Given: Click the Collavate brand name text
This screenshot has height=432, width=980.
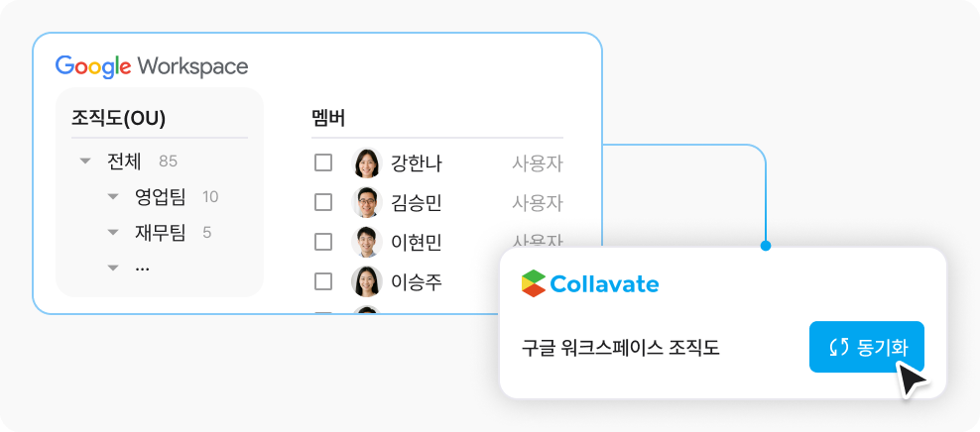Looking at the screenshot, I should coord(604,284).
